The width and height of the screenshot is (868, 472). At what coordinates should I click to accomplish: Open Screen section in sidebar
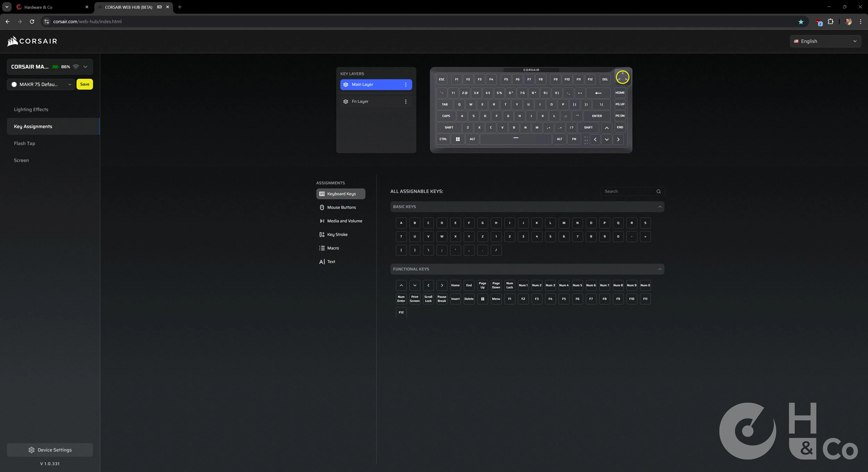[53, 160]
